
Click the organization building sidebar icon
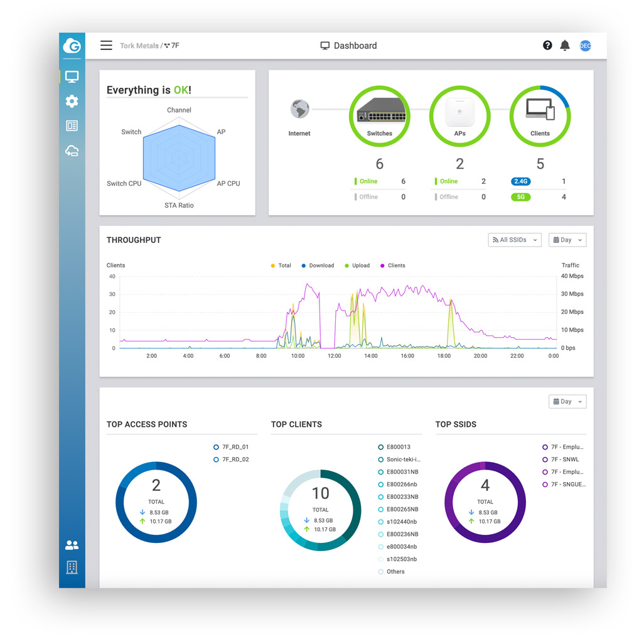pyautogui.click(x=72, y=567)
